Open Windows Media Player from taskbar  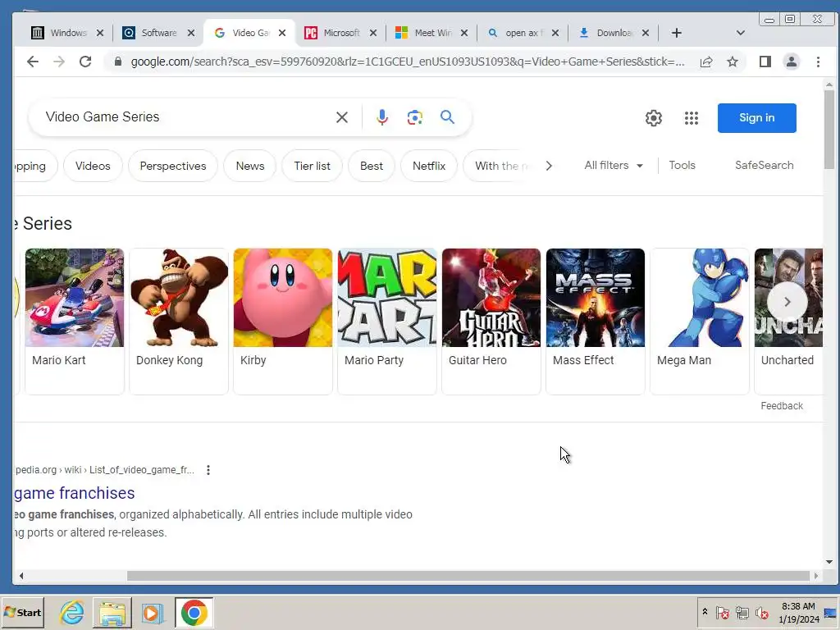(152, 612)
